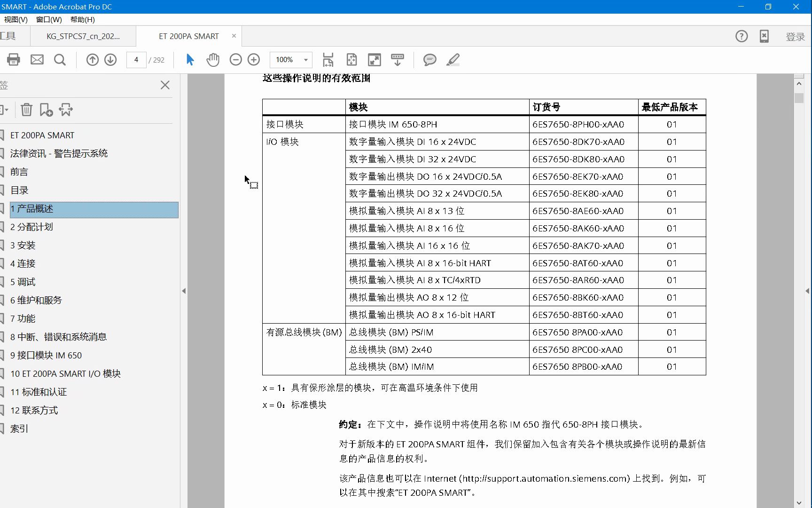Select bookmark 8 中断、错误和系统消息
Image resolution: width=812 pixels, height=508 pixels.
[59, 337]
